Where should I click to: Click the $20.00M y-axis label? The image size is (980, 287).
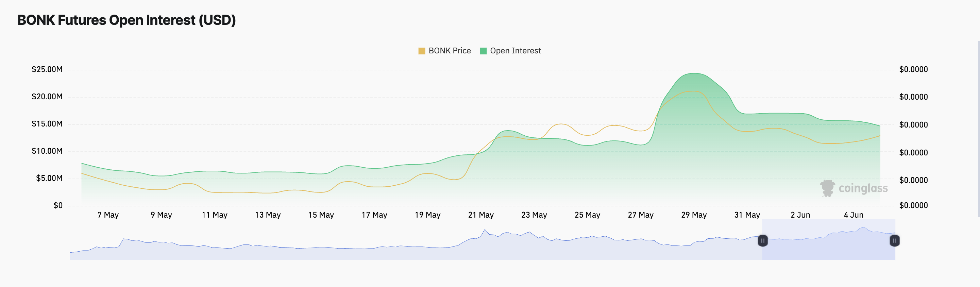[x=47, y=97]
